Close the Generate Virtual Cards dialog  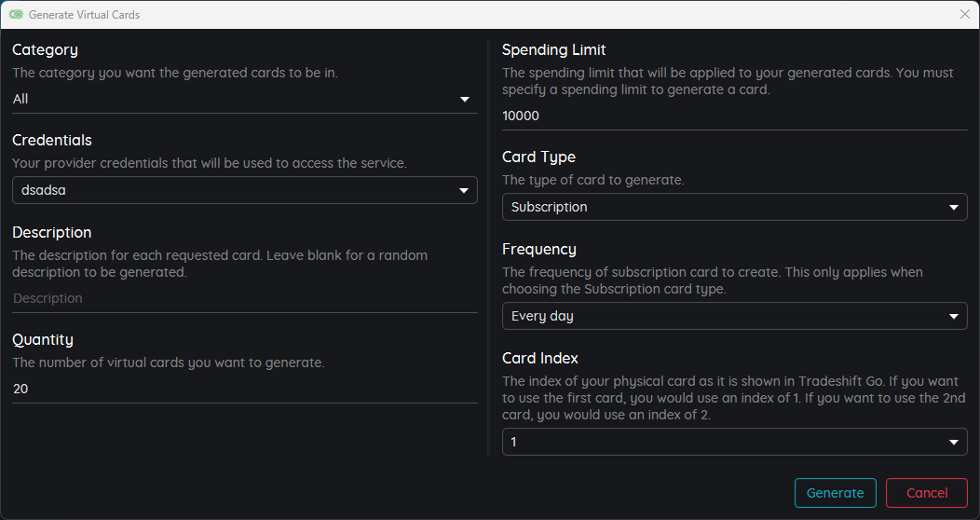964,14
